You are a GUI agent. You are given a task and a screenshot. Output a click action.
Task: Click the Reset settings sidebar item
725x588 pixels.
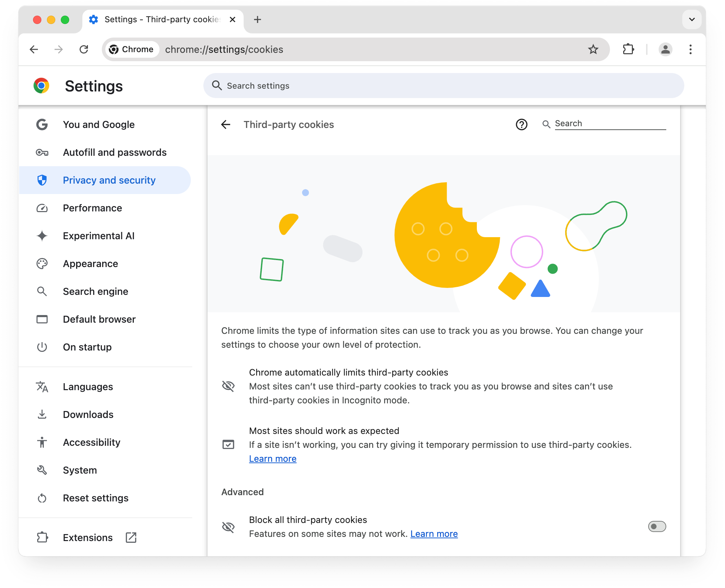coord(95,498)
